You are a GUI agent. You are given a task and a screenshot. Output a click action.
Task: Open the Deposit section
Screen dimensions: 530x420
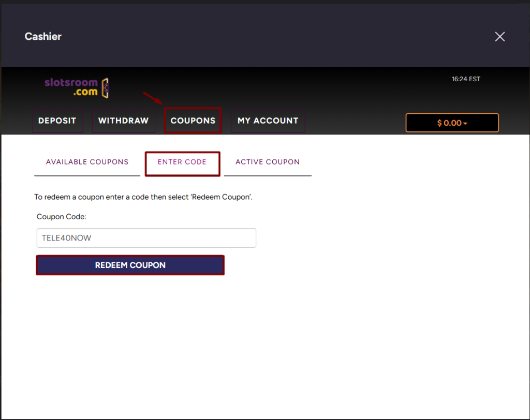click(x=57, y=121)
